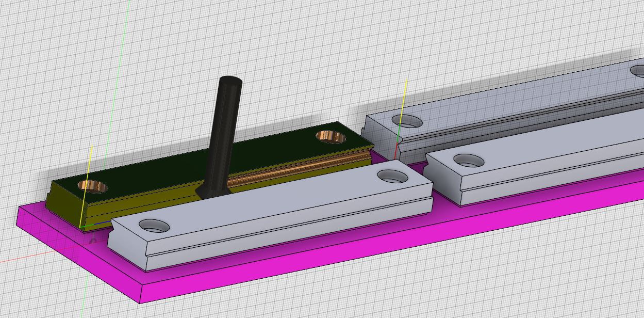Click left hole of gray block near green block
The width and height of the screenshot is (644, 318).
(155, 226)
